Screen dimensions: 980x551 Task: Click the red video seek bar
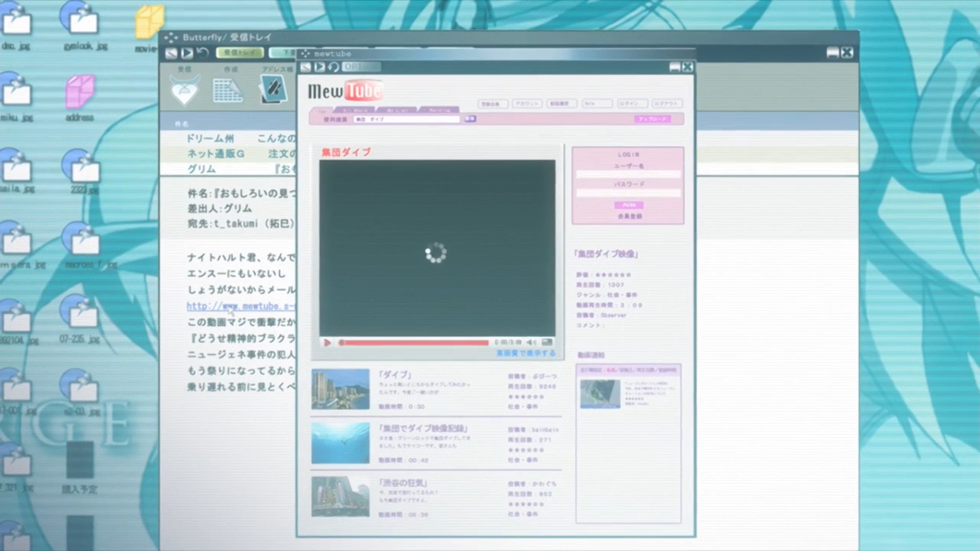tap(413, 343)
